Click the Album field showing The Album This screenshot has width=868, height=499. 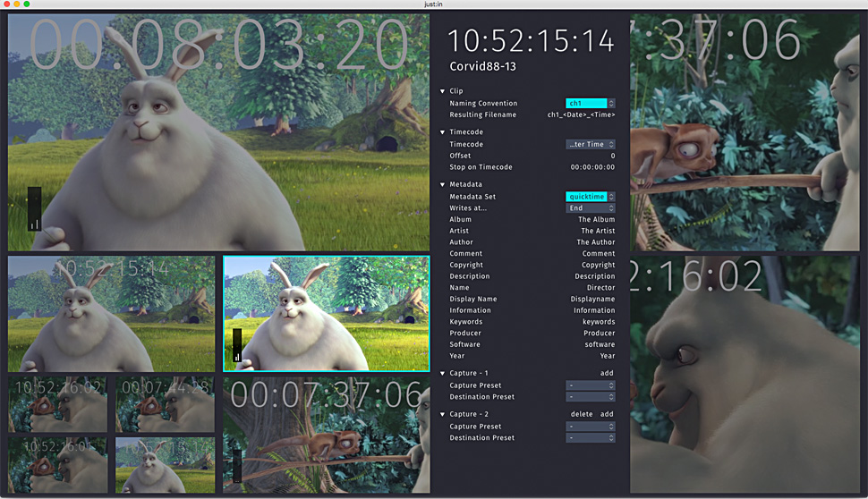[x=596, y=220]
